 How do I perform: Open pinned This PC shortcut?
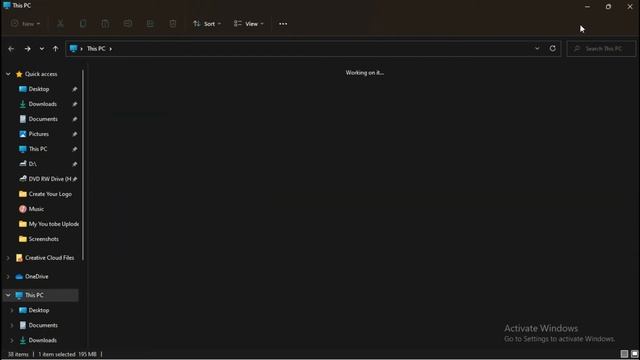(x=38, y=149)
